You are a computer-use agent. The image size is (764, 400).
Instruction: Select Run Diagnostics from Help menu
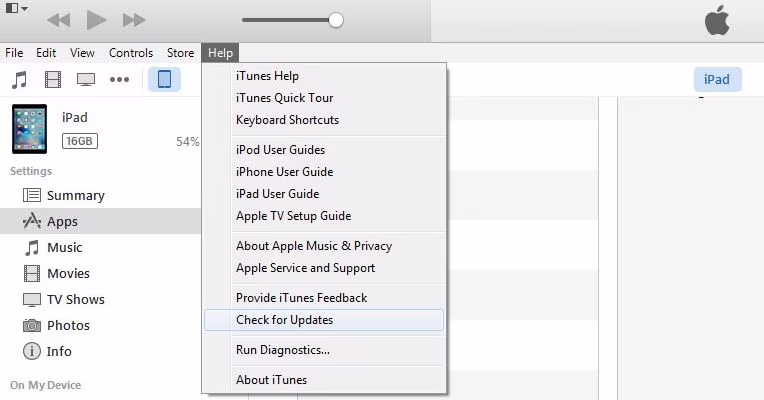pyautogui.click(x=283, y=350)
